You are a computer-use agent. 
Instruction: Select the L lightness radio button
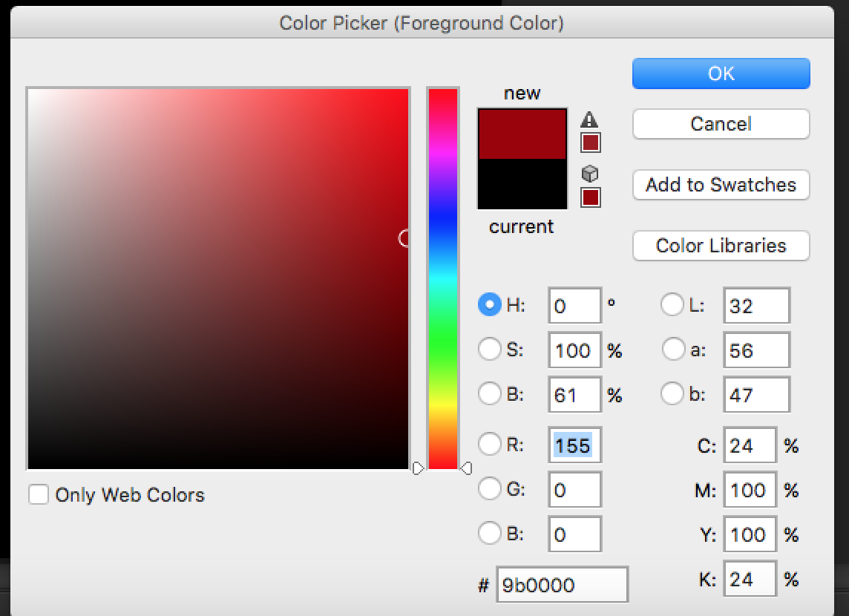point(672,305)
